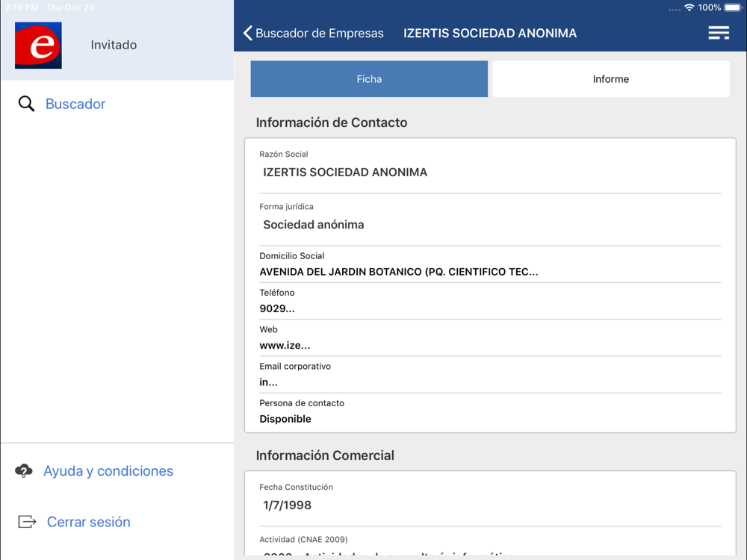This screenshot has height=560, width=747.
Task: Select Cerrar sesión
Action: click(x=89, y=522)
